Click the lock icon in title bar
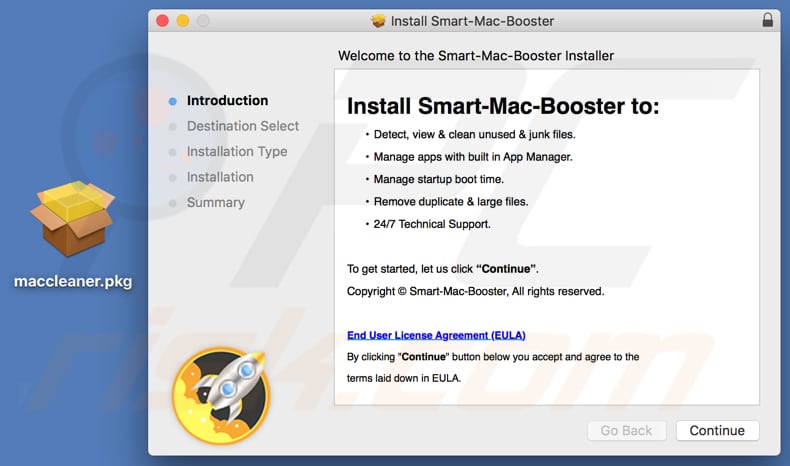 pyautogui.click(x=767, y=20)
